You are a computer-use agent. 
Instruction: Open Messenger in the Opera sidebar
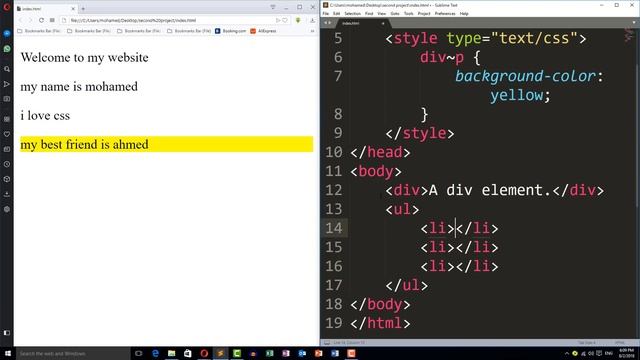point(7,33)
